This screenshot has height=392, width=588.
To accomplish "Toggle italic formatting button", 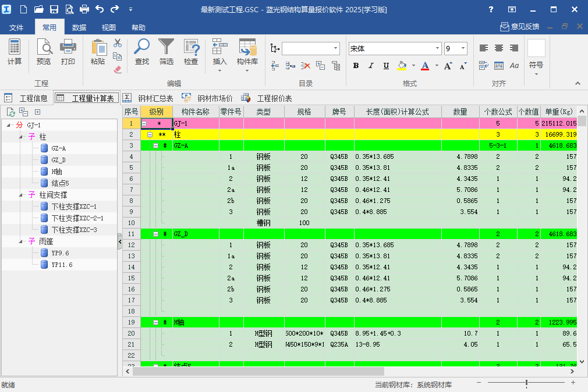I will (x=371, y=66).
